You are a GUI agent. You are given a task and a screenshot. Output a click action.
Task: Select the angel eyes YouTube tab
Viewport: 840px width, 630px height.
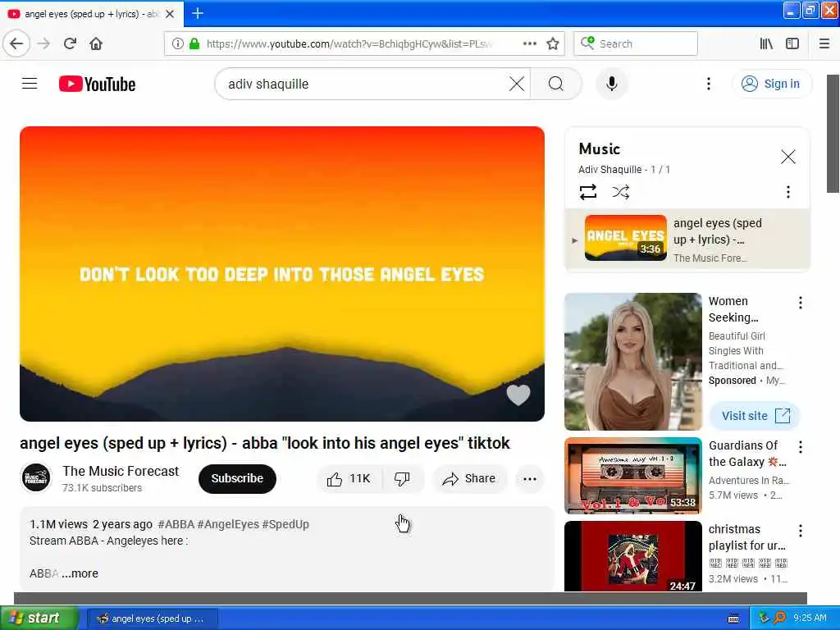coord(91,14)
